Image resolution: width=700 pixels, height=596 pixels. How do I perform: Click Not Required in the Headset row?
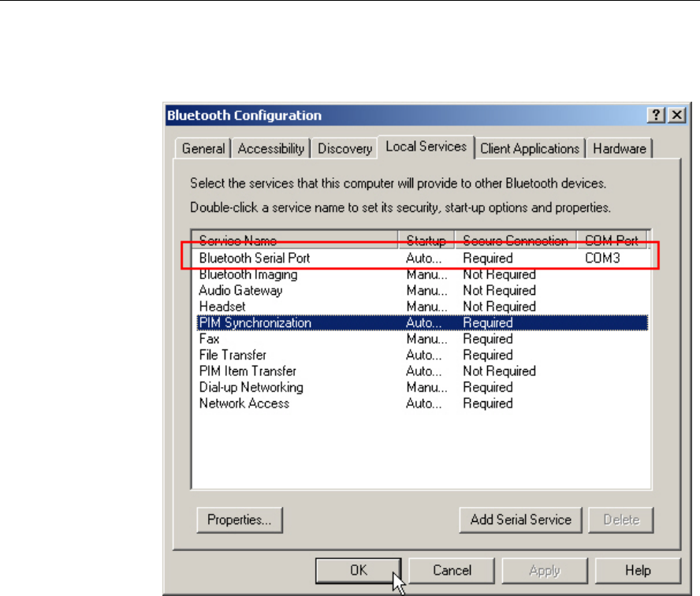499,306
